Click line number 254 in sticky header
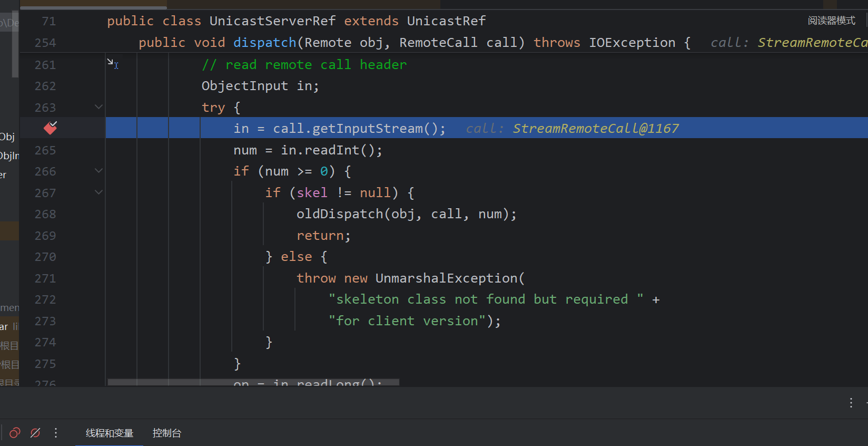The width and height of the screenshot is (868, 446). pyautogui.click(x=45, y=43)
